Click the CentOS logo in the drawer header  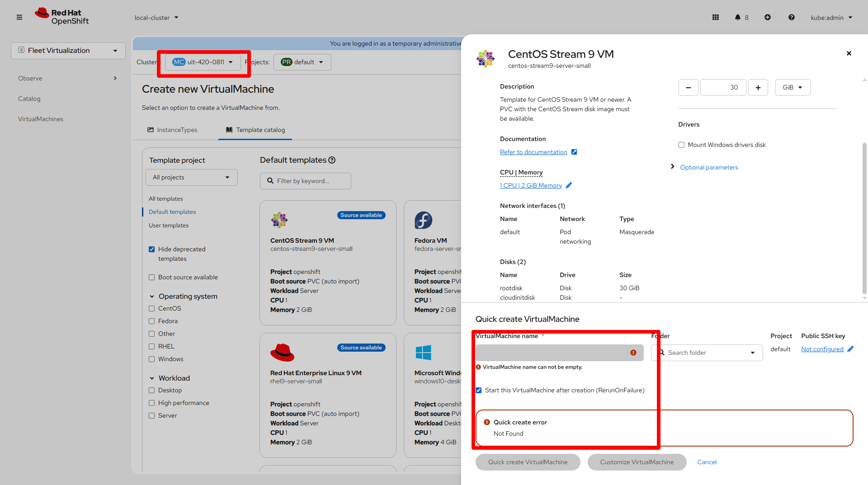pyautogui.click(x=486, y=59)
